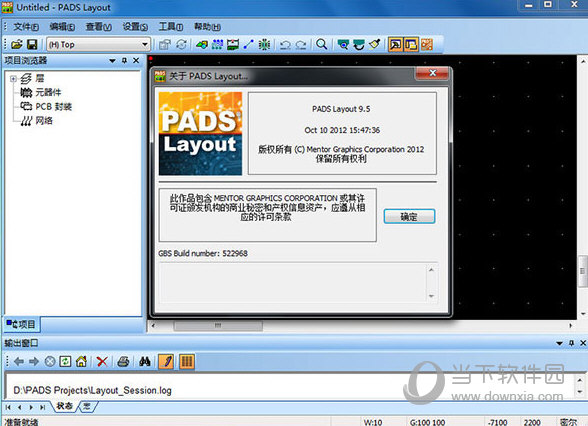Viewport: 588px width, 426px height.
Task: Toggle the orange columns icon in output toolbar
Action: point(187,362)
